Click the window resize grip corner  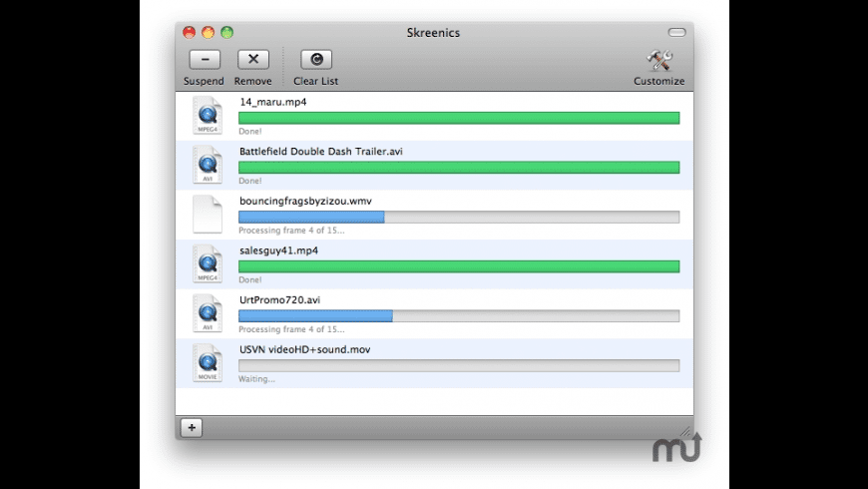(x=686, y=431)
